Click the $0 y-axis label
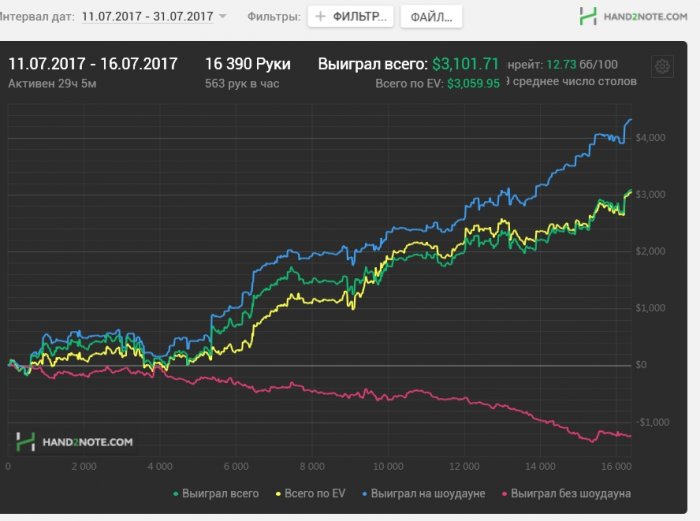 641,365
